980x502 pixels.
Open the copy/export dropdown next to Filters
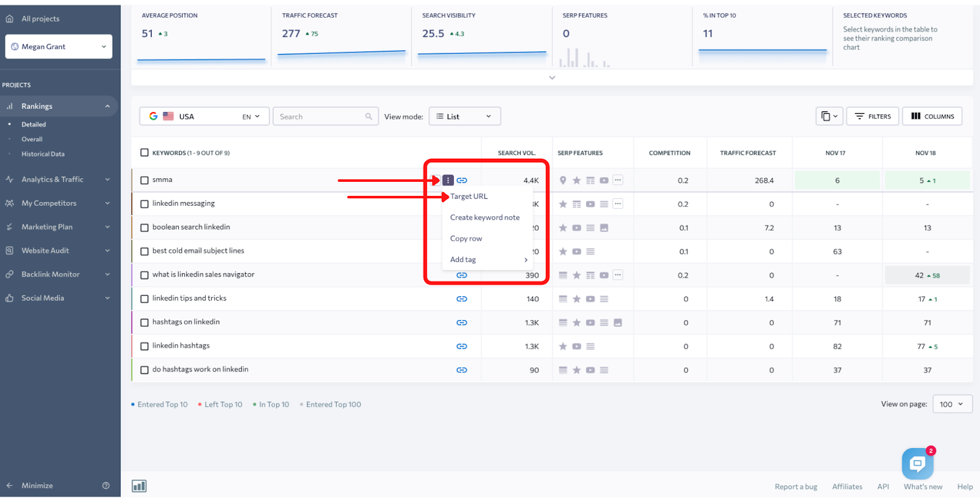pyautogui.click(x=829, y=116)
